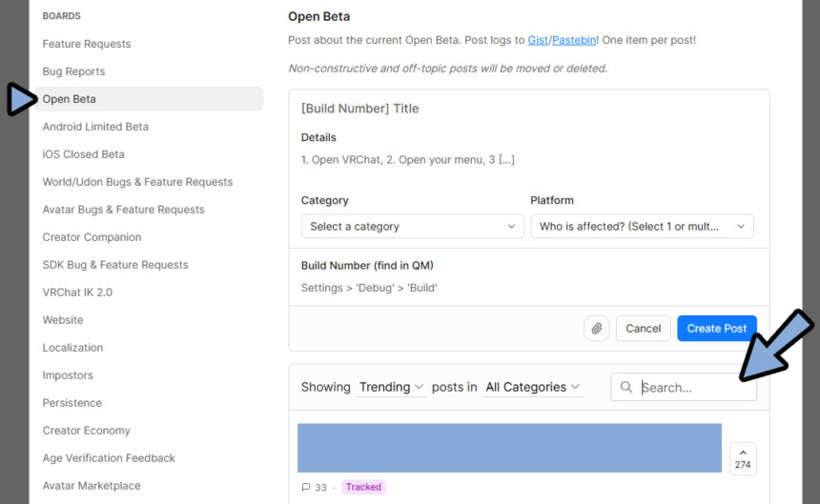Open the Feature Requests board
This screenshot has width=820, height=504.
[x=86, y=44]
